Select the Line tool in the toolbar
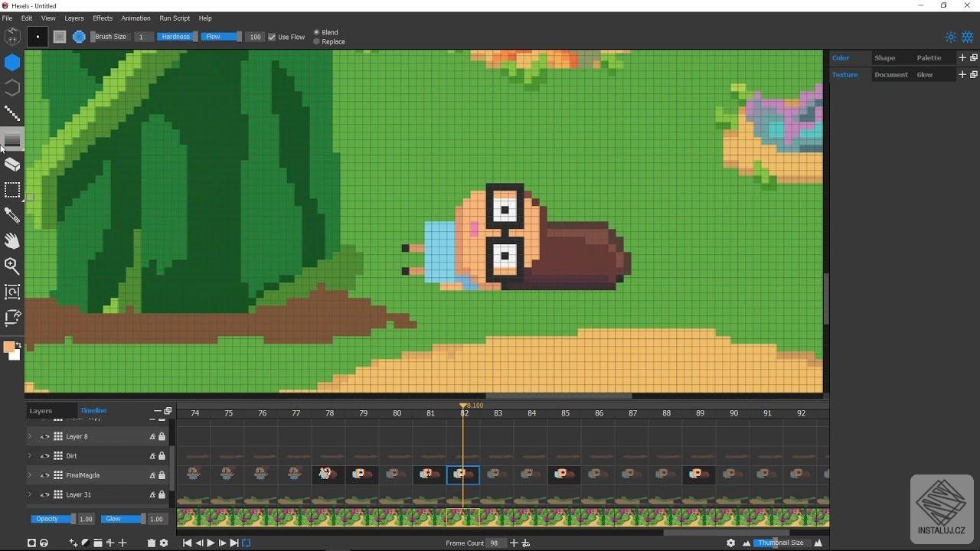The image size is (980, 551). click(12, 113)
